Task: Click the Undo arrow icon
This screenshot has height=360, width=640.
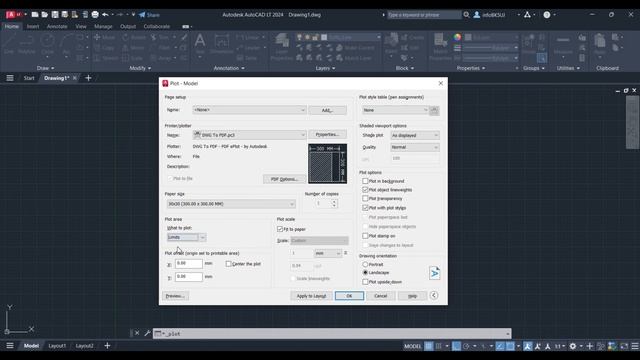Action: click(105, 15)
